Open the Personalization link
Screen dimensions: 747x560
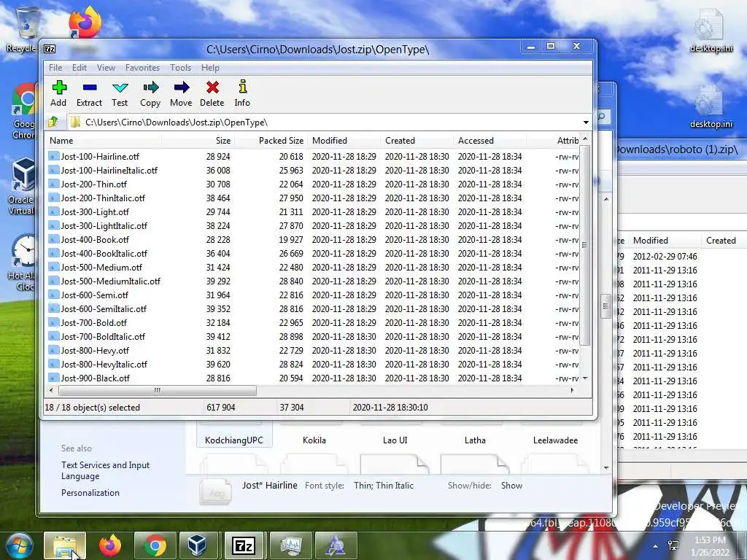[x=90, y=493]
